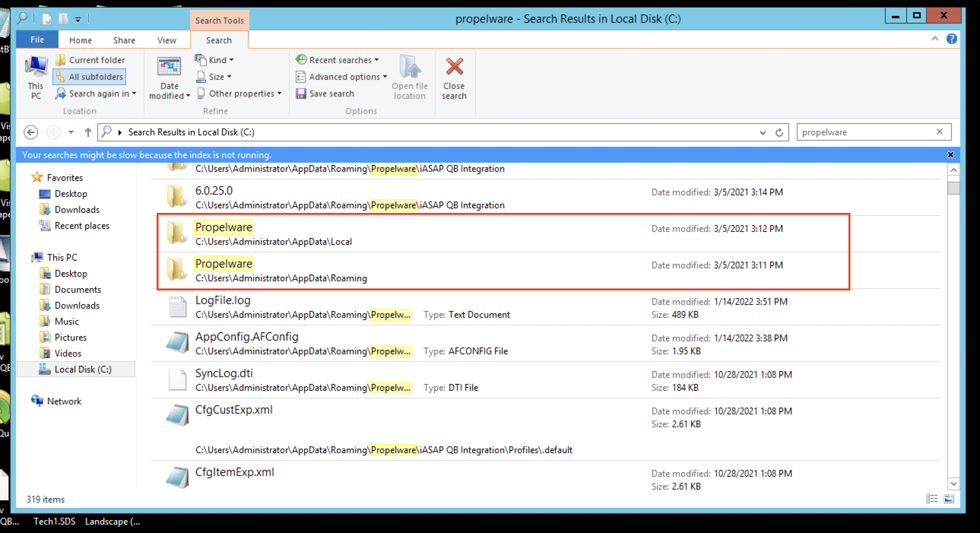Screen dimensions: 980x533
Task: Select the Search ribbon tab
Action: click(219, 40)
